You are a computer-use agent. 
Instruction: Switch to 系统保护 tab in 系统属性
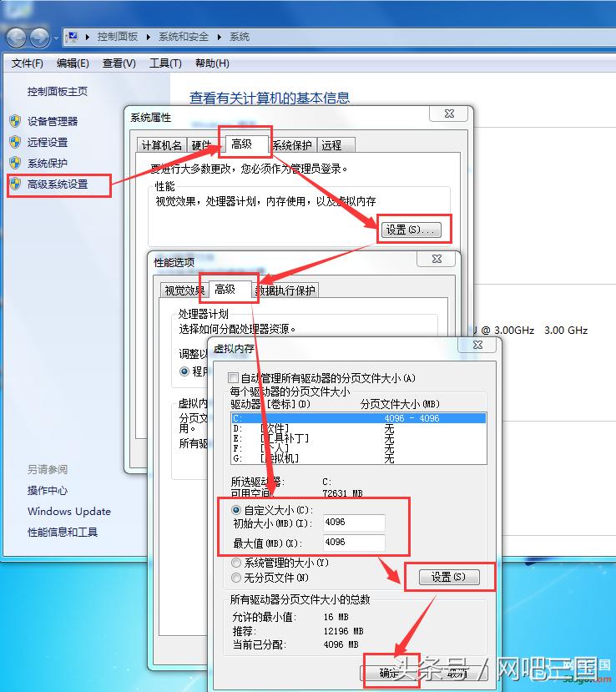pyautogui.click(x=292, y=145)
